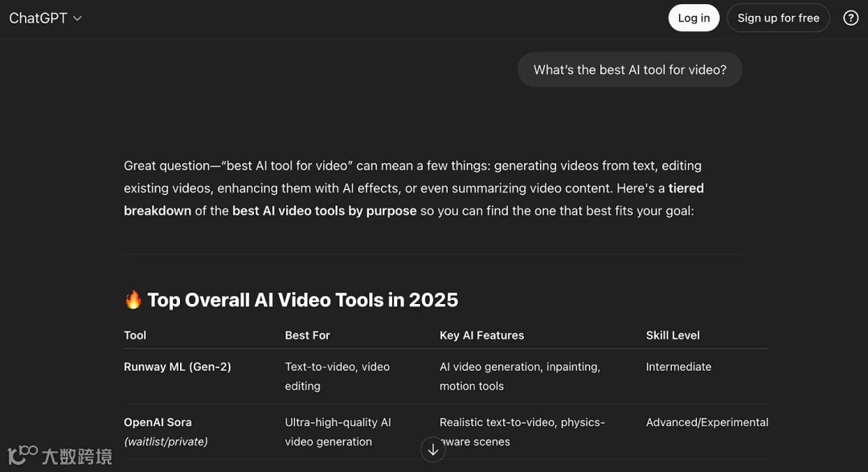The image size is (868, 472).
Task: Open the help question mark icon
Action: click(850, 18)
